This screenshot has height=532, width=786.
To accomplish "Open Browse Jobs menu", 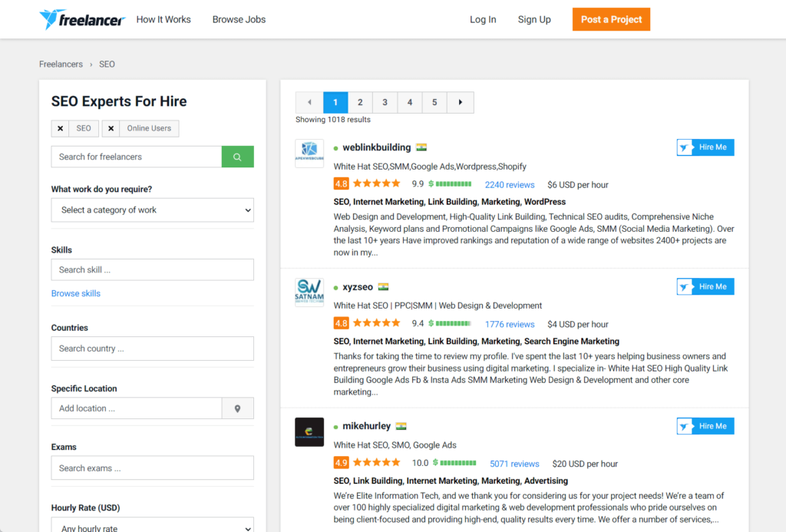I will tap(239, 19).
